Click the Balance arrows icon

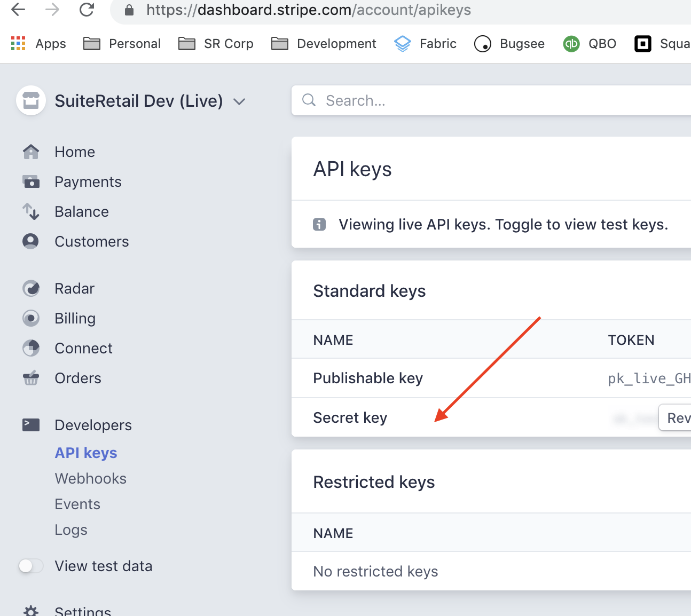click(x=31, y=212)
